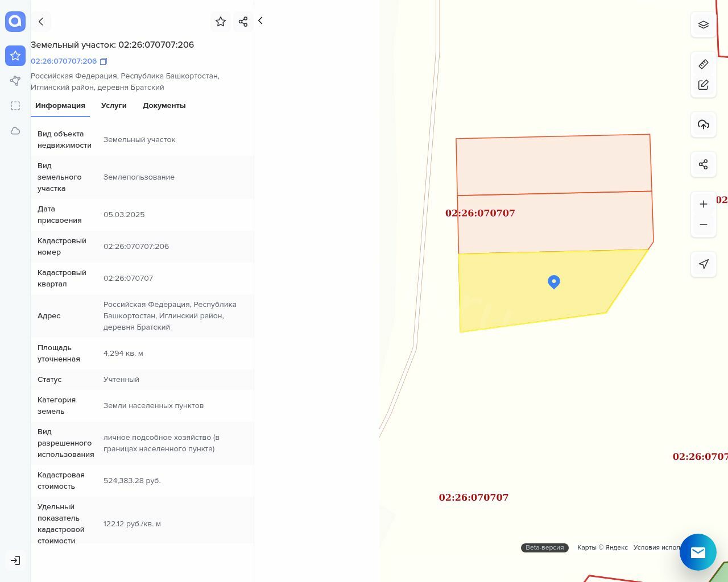This screenshot has width=728, height=582.
Task: Click the cloud upload button on map
Action: [704, 124]
